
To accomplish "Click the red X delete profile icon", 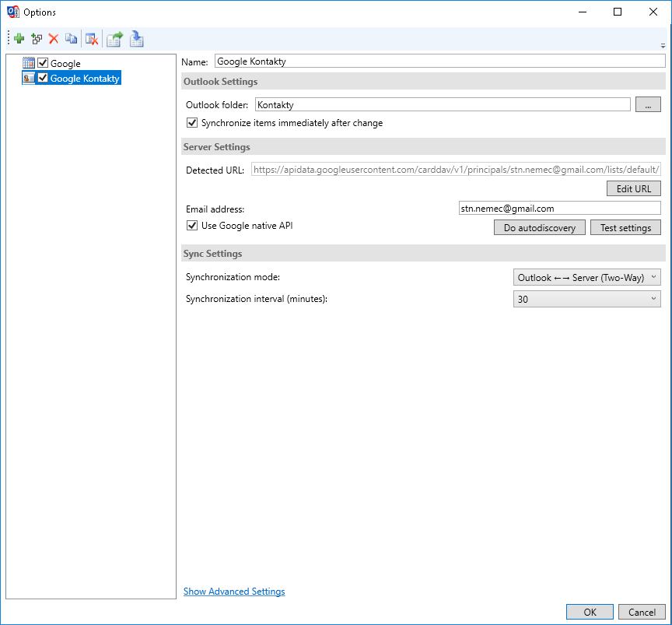I will [54, 38].
